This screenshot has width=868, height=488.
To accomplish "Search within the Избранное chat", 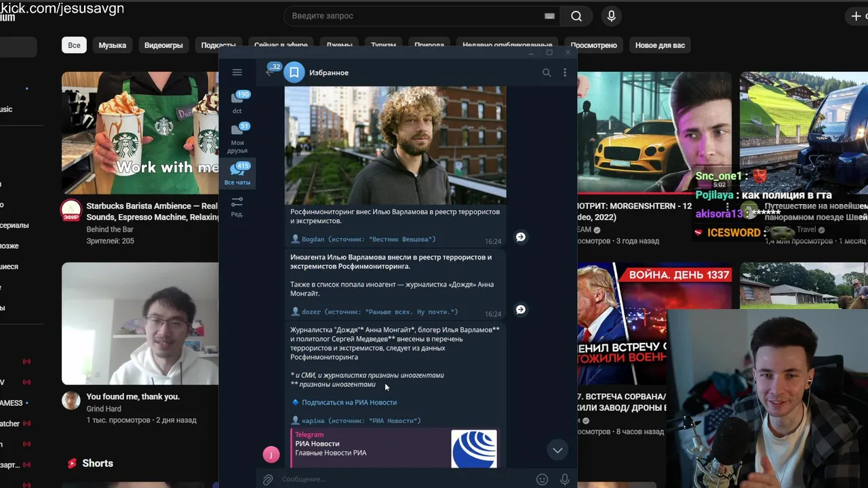I will tap(547, 73).
